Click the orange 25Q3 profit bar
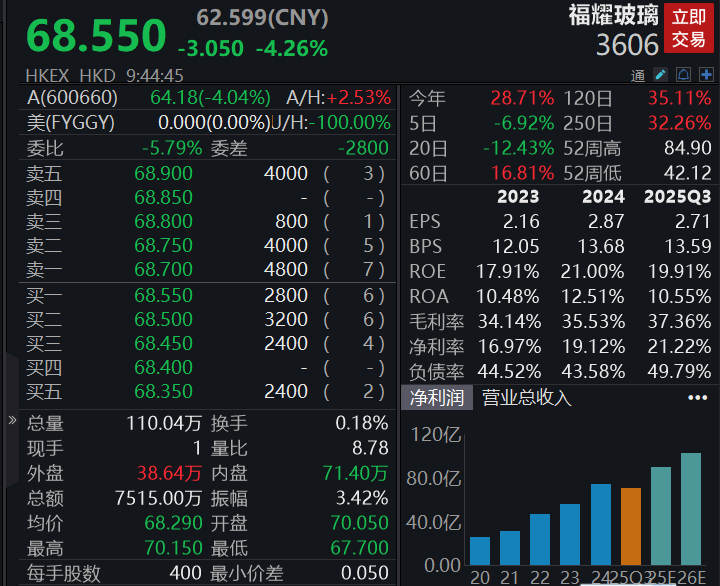This screenshot has width=720, height=586. 630,526
